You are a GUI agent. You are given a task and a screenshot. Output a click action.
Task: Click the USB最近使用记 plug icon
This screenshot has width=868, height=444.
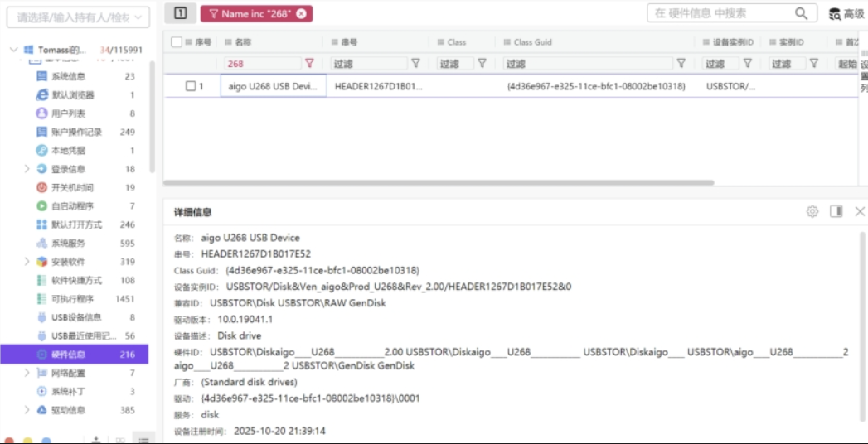[x=41, y=335]
